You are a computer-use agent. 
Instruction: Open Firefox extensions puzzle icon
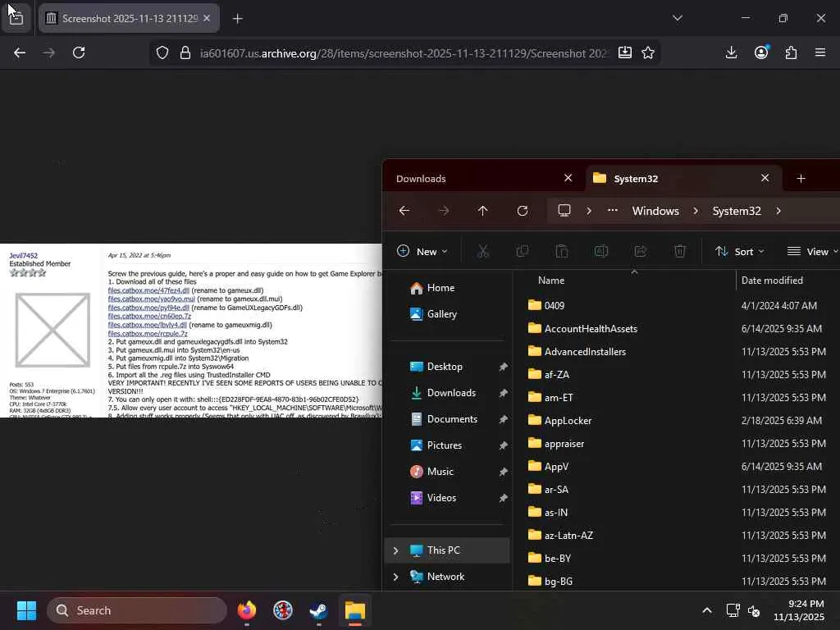(791, 52)
